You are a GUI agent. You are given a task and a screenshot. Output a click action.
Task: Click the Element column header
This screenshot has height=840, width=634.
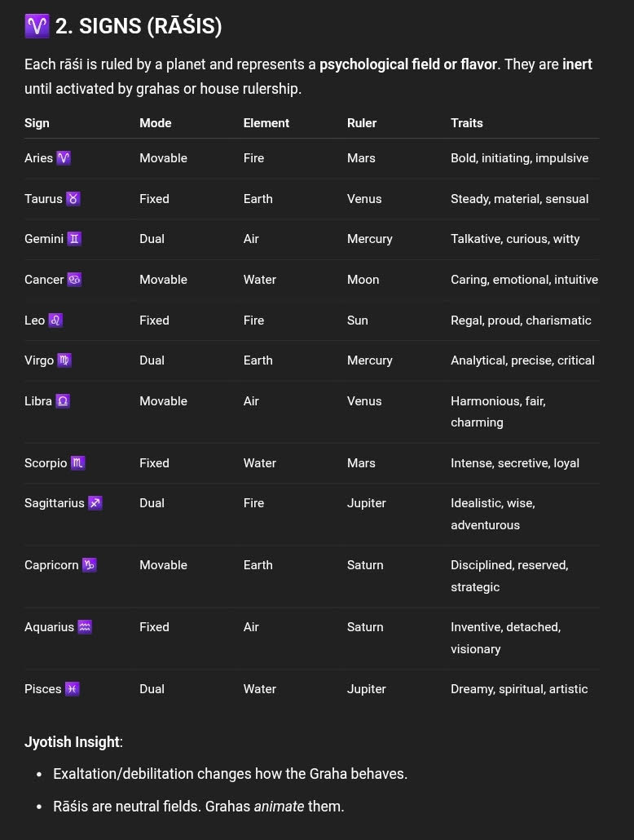[x=266, y=123]
